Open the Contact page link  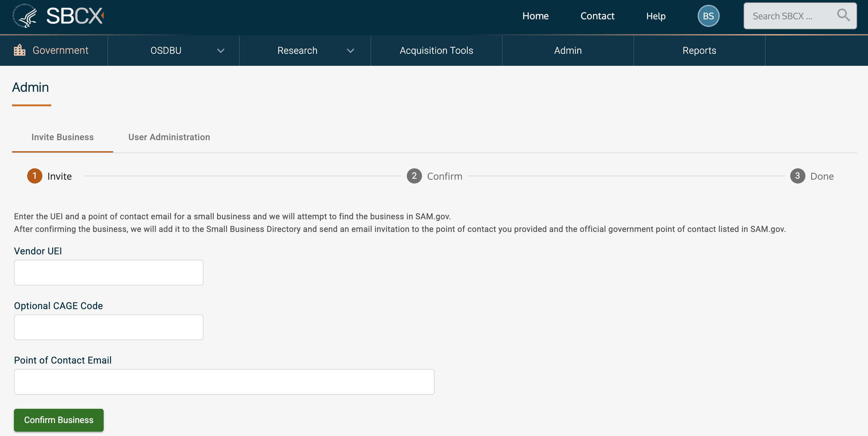click(x=597, y=16)
